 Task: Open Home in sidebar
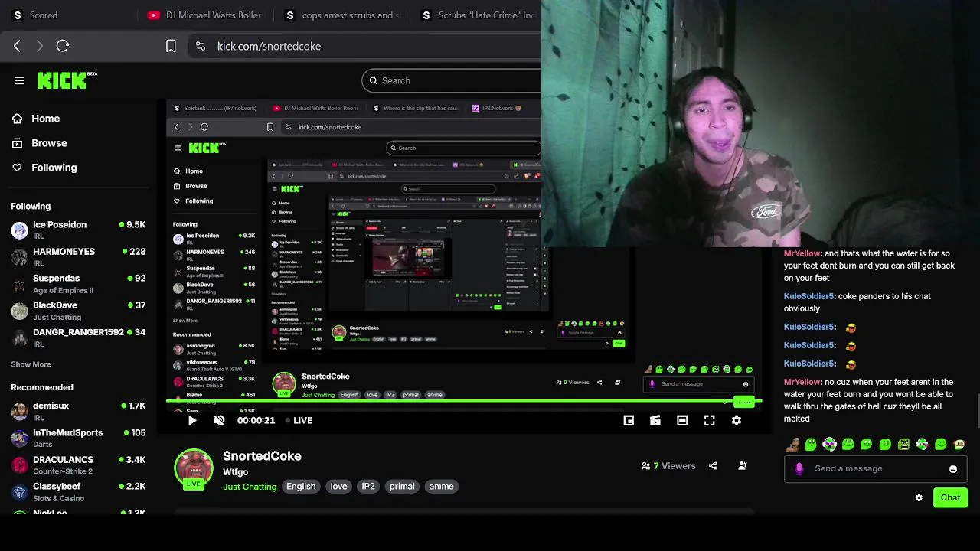46,119
